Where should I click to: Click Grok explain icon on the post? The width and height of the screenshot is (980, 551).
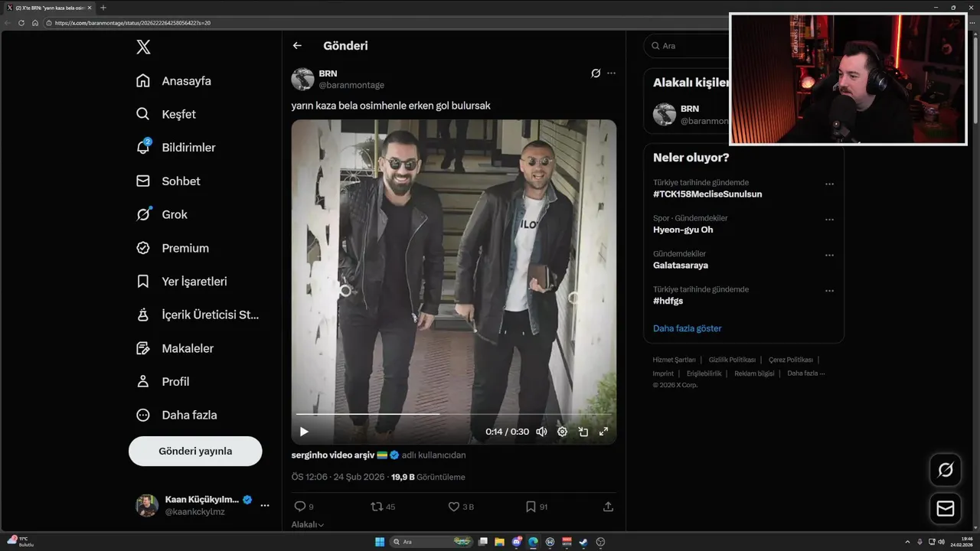[596, 73]
